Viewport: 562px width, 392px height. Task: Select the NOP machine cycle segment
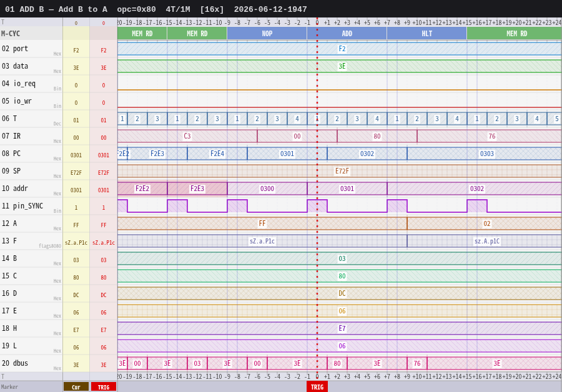pos(267,33)
